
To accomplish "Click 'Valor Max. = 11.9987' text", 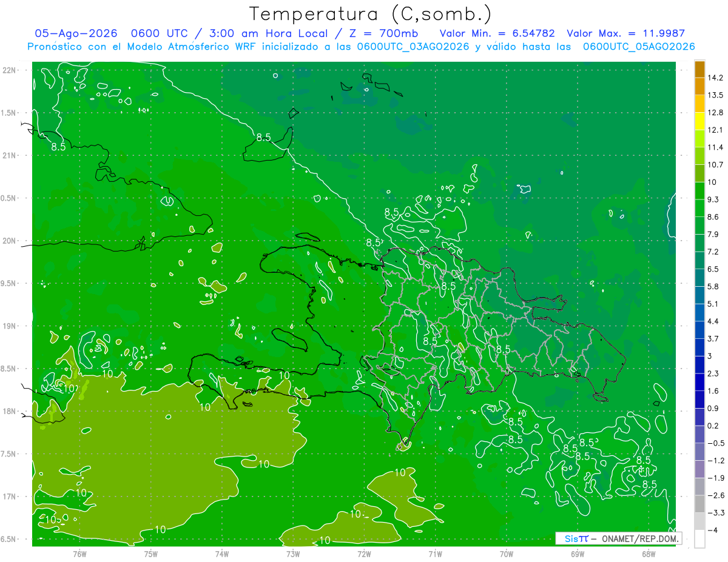I will 626,33.
